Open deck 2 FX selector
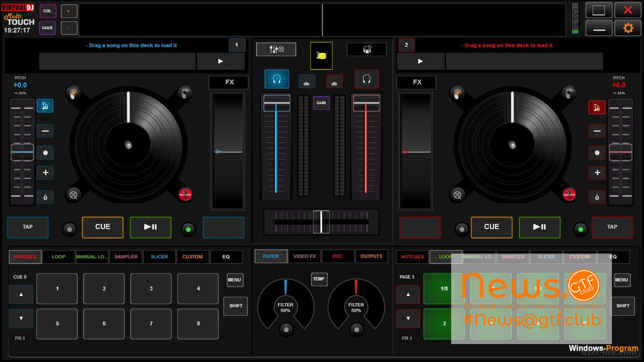This screenshot has height=362, width=644. pos(416,83)
